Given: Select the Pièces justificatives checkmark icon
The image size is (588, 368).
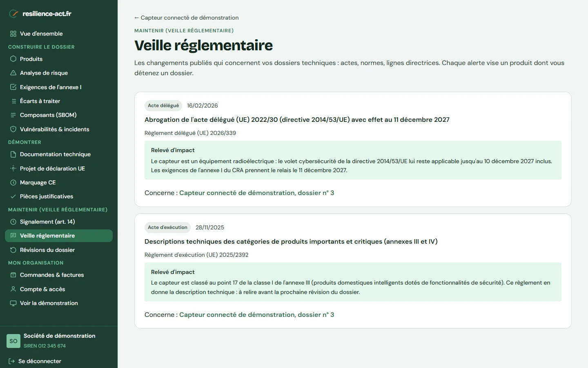Looking at the screenshot, I should click(13, 196).
